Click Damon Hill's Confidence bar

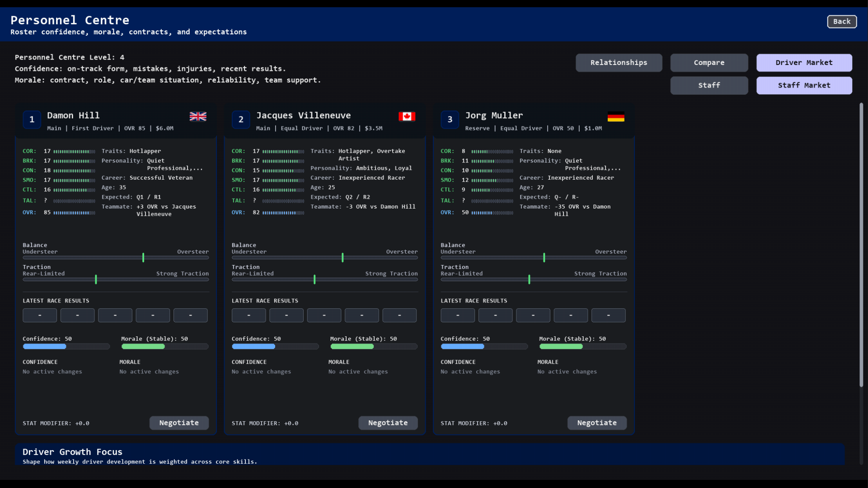(x=66, y=347)
